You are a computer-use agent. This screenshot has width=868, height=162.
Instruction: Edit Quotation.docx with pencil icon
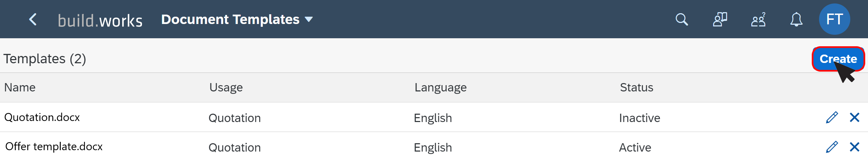(x=832, y=118)
